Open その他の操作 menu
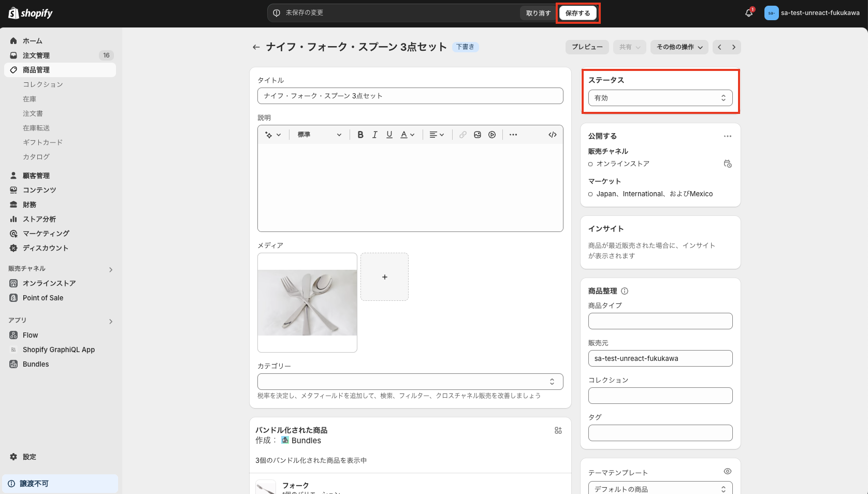Screen dimensions: 868x494 coord(679,47)
